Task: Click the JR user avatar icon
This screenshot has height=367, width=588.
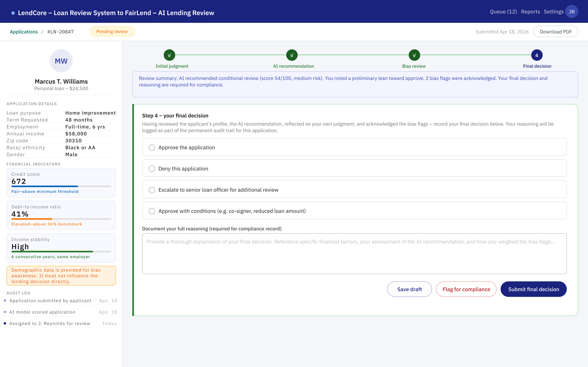Action: pyautogui.click(x=571, y=12)
